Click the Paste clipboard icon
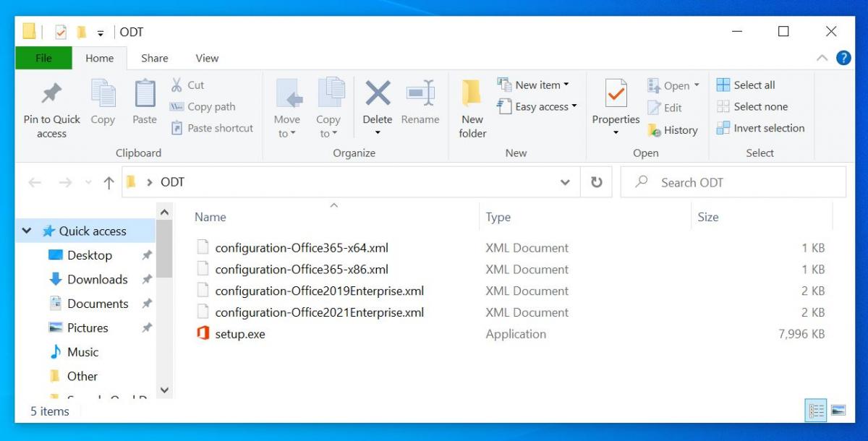 click(145, 93)
